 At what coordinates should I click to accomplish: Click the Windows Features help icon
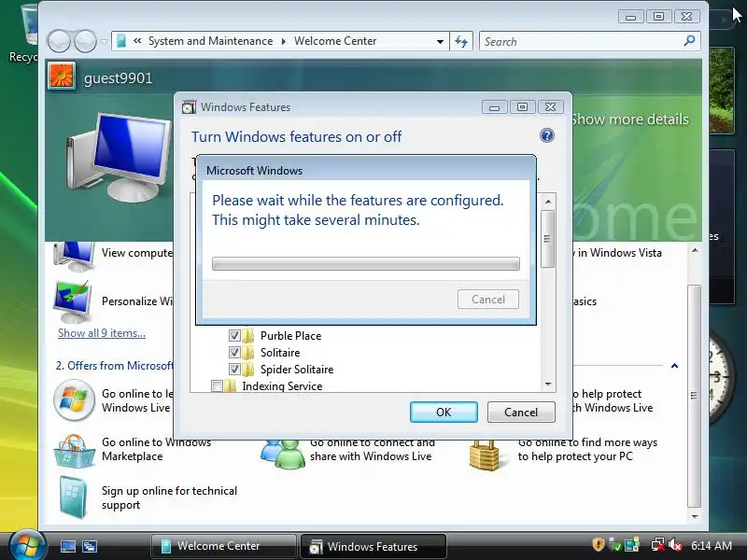click(547, 135)
